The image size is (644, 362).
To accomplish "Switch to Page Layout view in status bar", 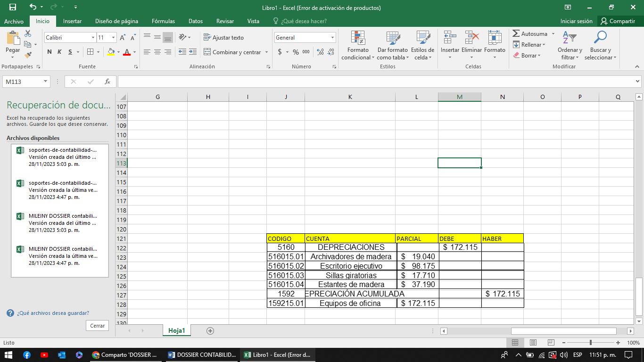I will coord(533,342).
